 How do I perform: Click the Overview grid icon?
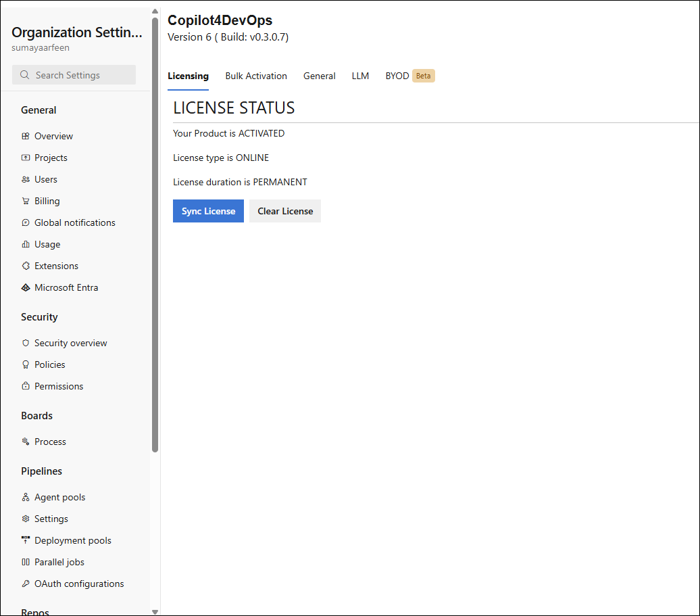pyautogui.click(x=26, y=136)
